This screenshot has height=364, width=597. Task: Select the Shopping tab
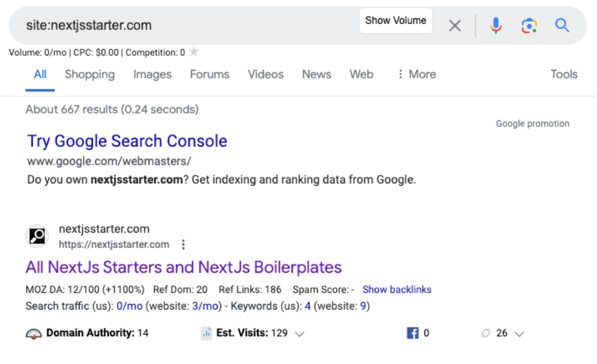[x=89, y=74]
